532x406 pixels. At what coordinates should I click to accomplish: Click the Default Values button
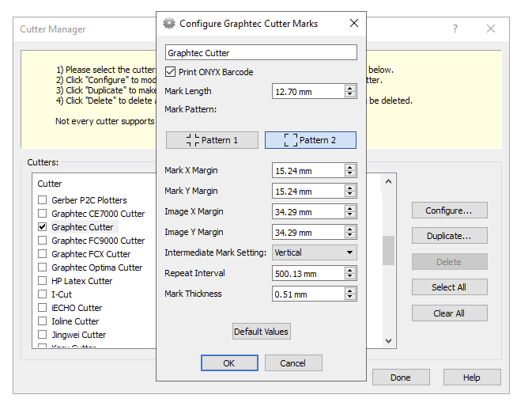(261, 332)
